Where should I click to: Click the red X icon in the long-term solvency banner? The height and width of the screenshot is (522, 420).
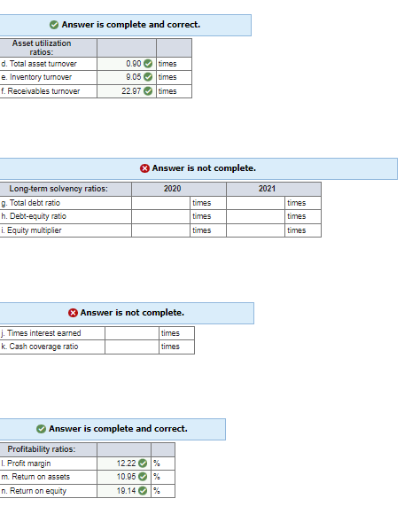tap(144, 168)
